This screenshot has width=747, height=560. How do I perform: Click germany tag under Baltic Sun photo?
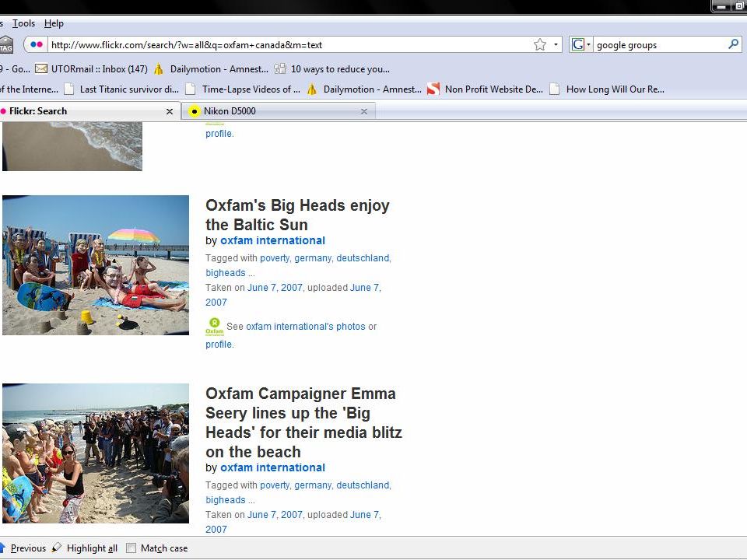pyautogui.click(x=313, y=258)
